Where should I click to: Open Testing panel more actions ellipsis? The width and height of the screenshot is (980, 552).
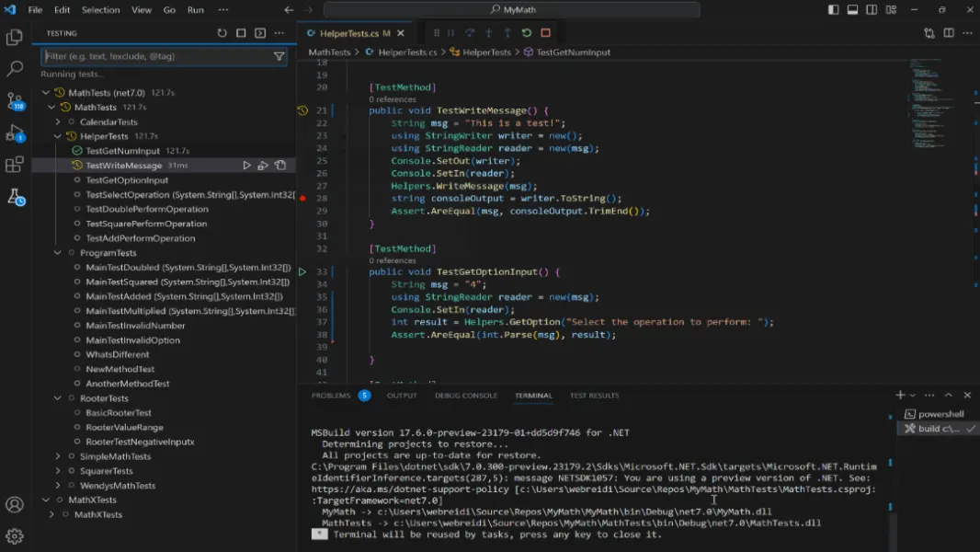(279, 33)
